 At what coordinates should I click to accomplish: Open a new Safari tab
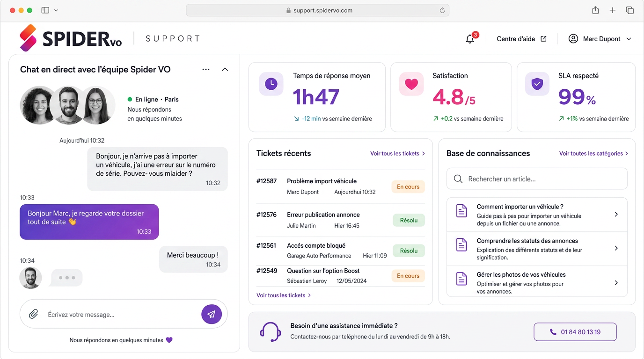click(612, 10)
